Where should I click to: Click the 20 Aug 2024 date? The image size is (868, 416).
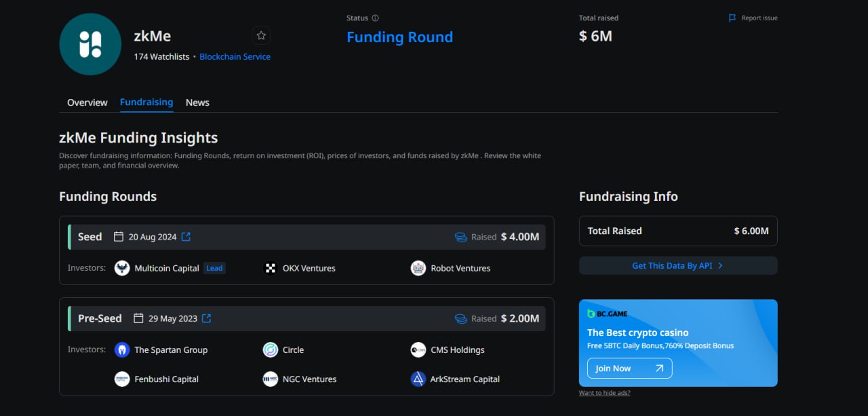pyautogui.click(x=153, y=237)
